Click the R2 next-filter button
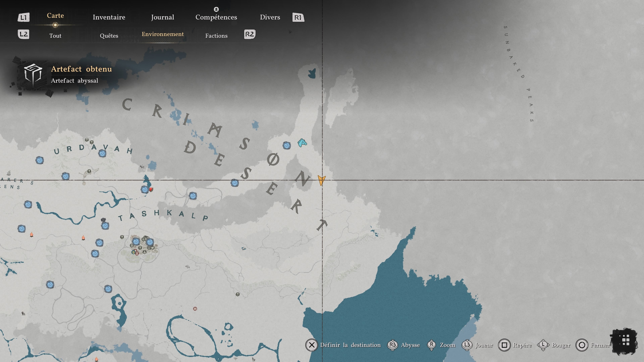This screenshot has height=362, width=644. 250,34
